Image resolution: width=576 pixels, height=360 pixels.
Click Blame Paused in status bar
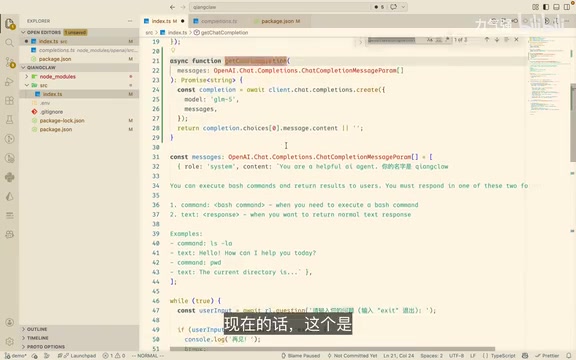point(300,356)
